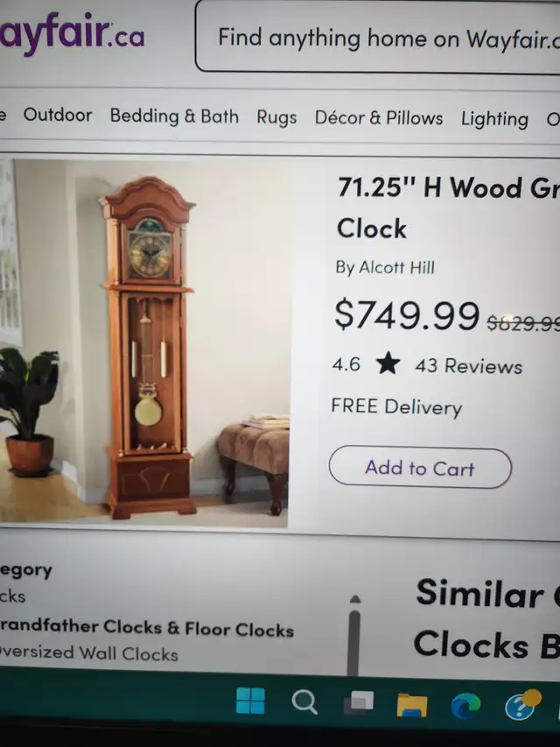Open the Rugs menu category
Screen dimensions: 560x747
[276, 117]
